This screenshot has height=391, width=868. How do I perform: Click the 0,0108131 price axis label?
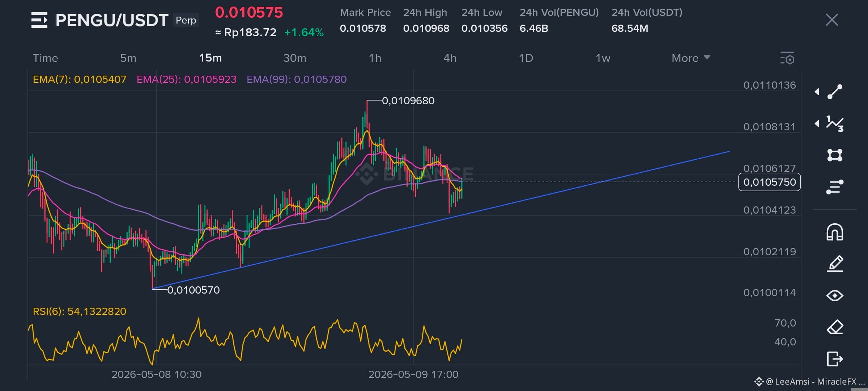769,127
